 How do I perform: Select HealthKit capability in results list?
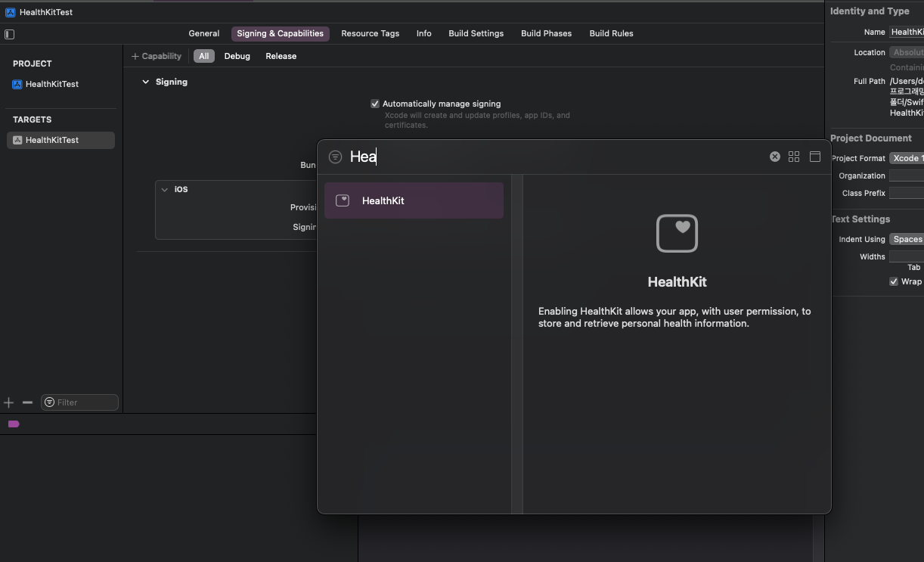click(414, 200)
